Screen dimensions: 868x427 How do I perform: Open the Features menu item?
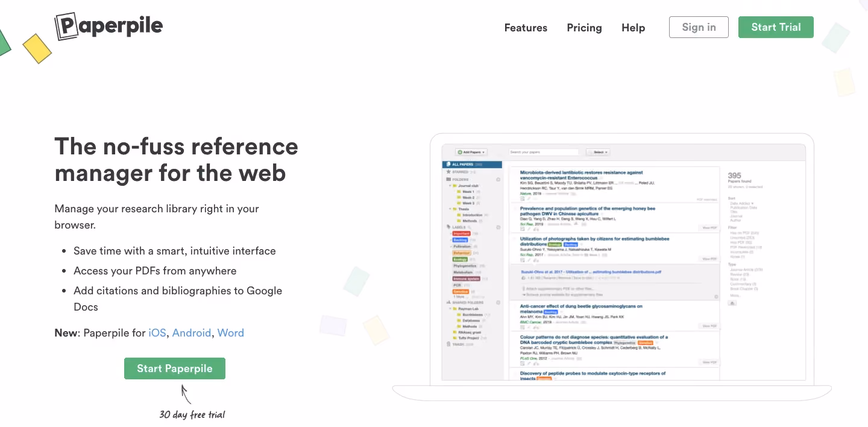click(x=526, y=28)
